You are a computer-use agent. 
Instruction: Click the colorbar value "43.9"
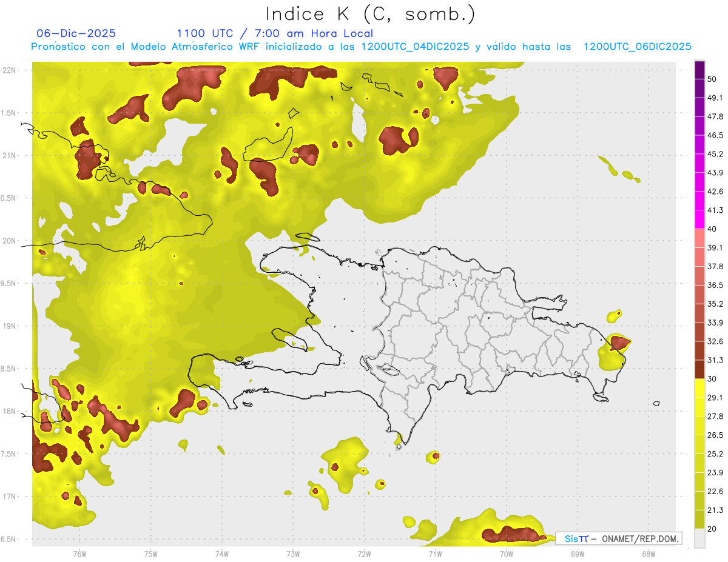pos(715,173)
